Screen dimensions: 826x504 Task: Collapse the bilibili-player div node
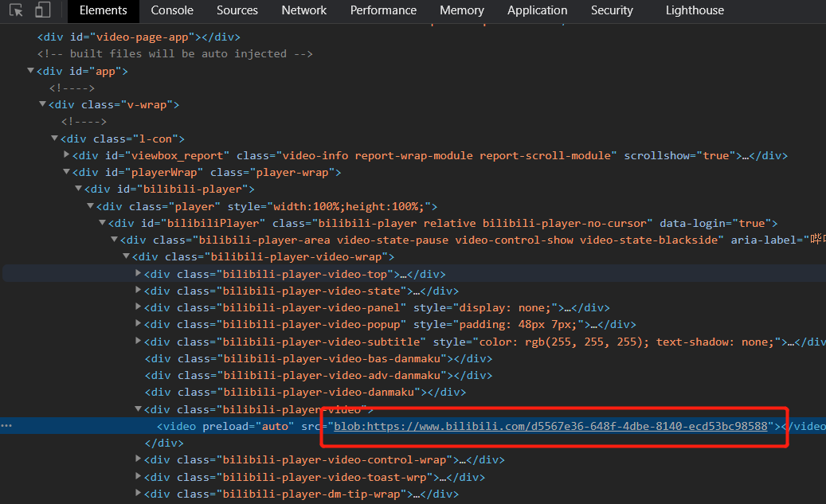tap(79, 189)
